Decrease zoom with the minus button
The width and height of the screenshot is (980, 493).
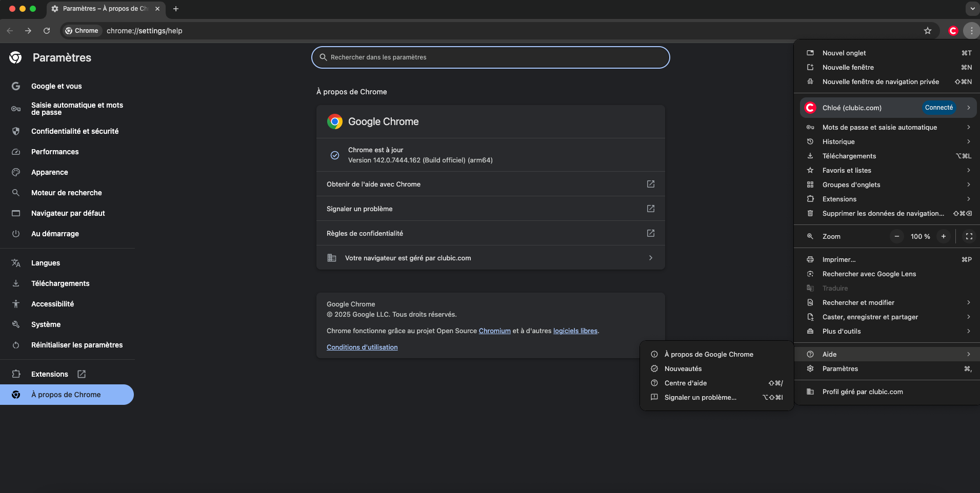point(896,236)
